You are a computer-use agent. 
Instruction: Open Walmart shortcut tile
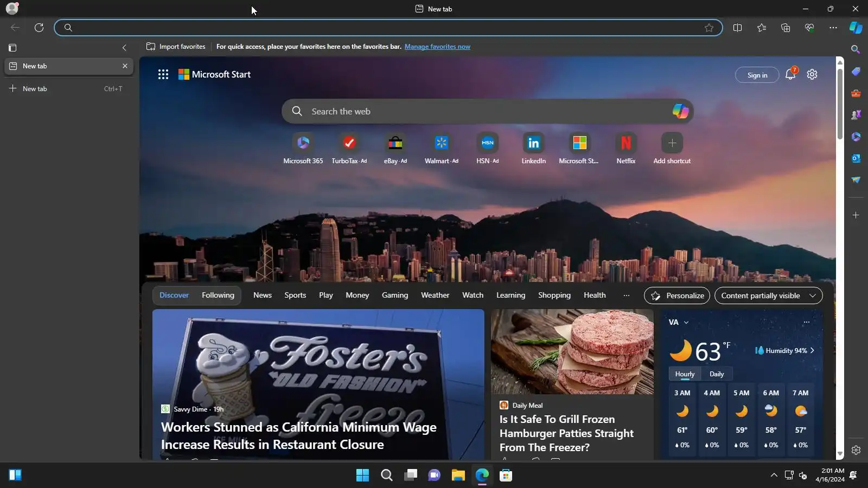442,149
